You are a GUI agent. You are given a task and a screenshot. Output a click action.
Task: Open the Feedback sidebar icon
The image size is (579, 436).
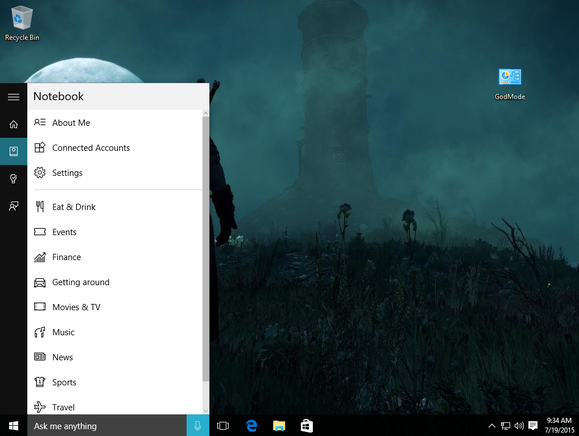click(x=14, y=206)
